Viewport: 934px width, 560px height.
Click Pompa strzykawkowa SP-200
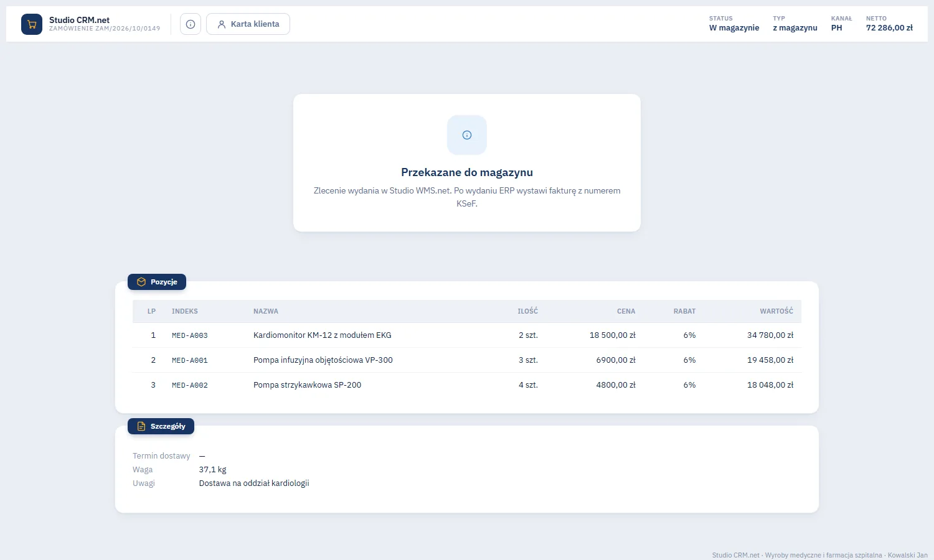tap(308, 385)
